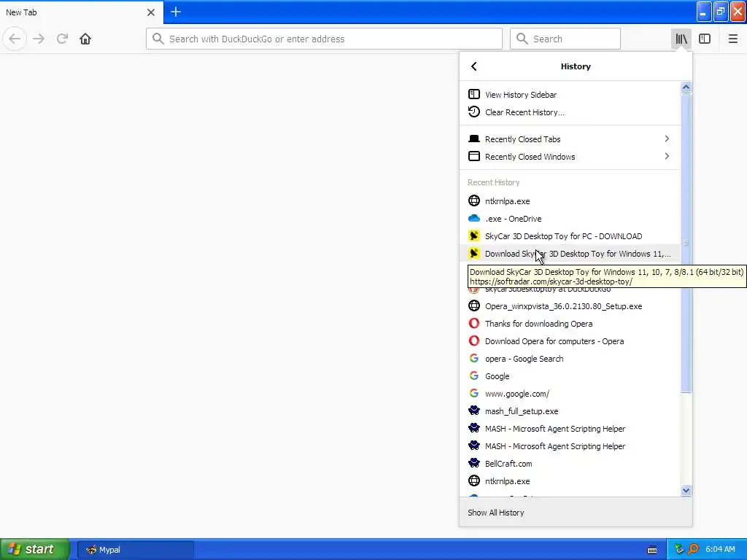Click Google icon beside 'opera - Google Search'
The height and width of the screenshot is (560, 747).
tap(474, 358)
